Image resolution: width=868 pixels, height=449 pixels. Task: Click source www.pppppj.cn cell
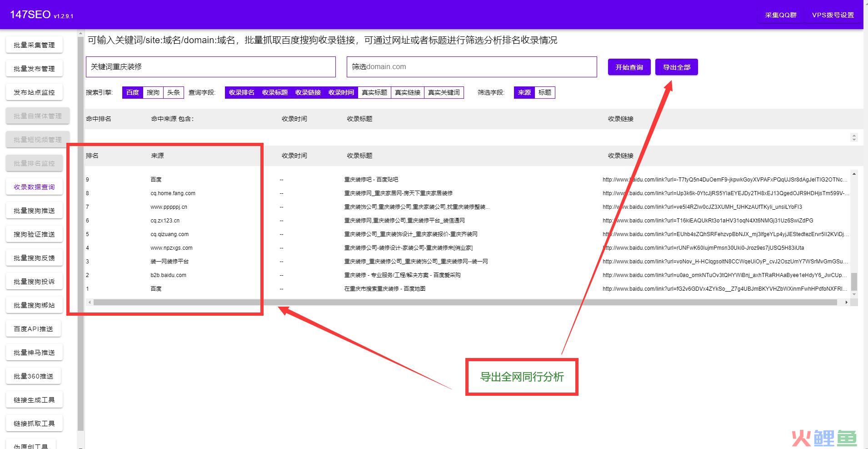[x=169, y=207]
